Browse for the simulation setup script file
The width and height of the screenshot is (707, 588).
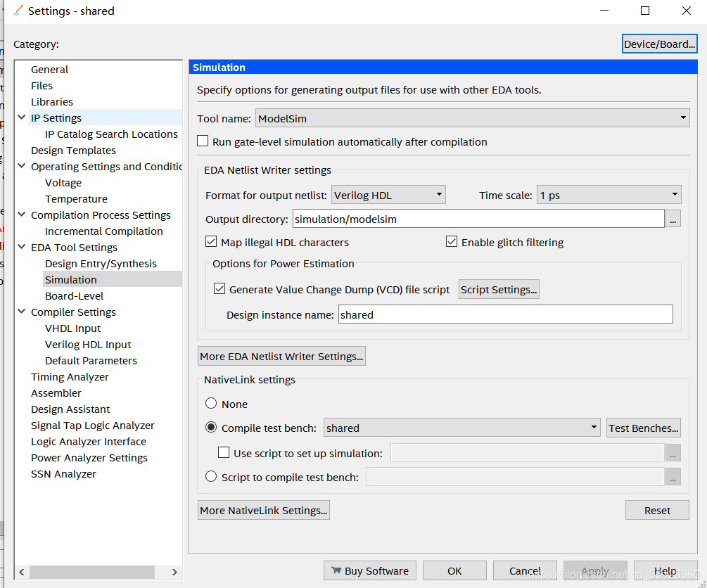[x=673, y=453]
